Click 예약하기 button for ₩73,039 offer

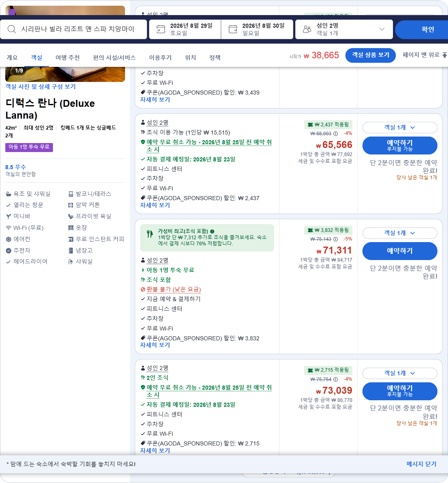[x=400, y=391]
